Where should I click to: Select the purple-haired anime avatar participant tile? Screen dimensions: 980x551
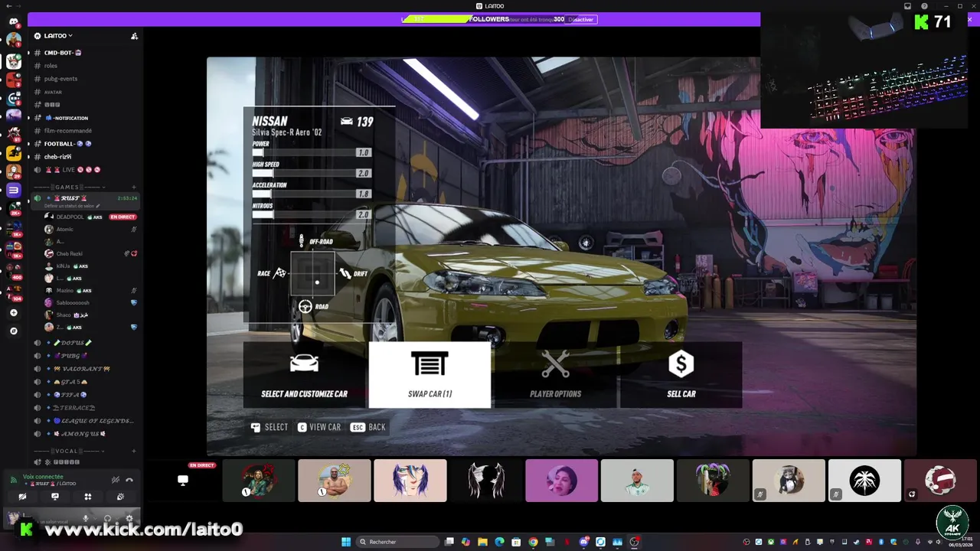click(410, 481)
